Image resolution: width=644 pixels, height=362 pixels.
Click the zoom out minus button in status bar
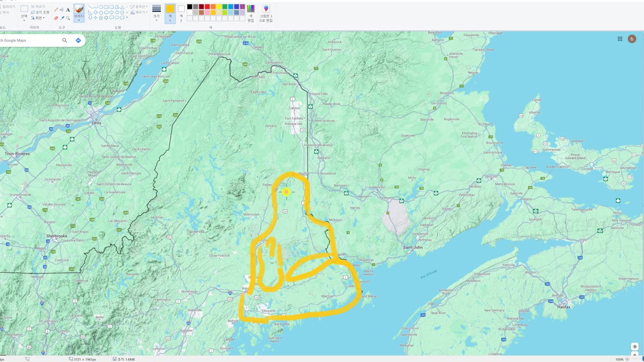(627, 359)
